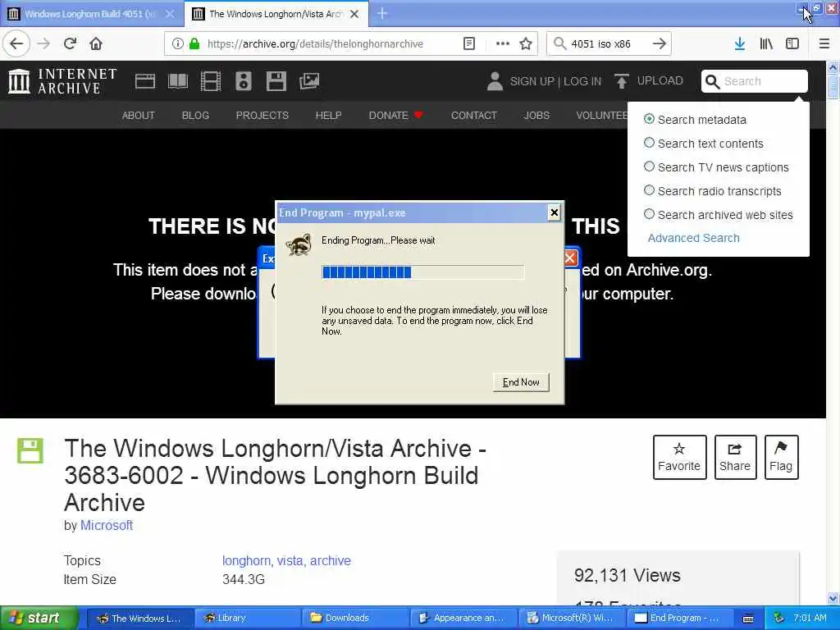Select Search TV news captions option
The width and height of the screenshot is (840, 630).
650,167
